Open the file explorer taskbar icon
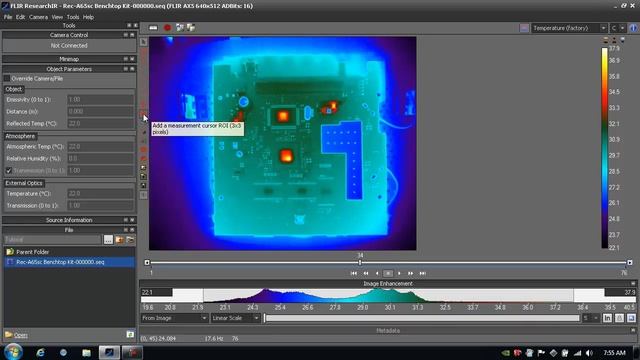The height and width of the screenshot is (360, 640). [86, 353]
